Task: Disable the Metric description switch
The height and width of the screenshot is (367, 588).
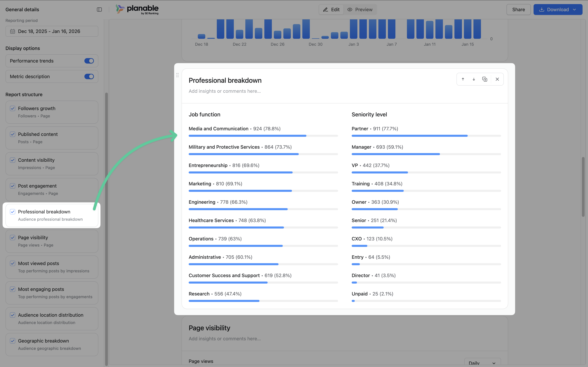Action: (89, 76)
